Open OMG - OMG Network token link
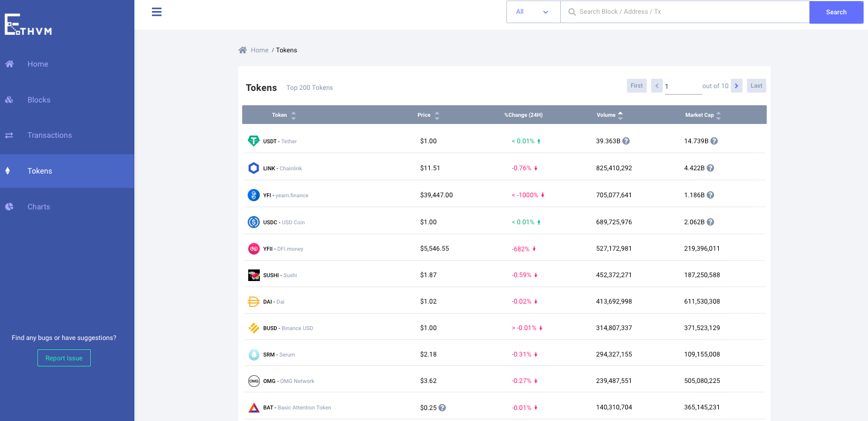The image size is (868, 421). (x=288, y=381)
